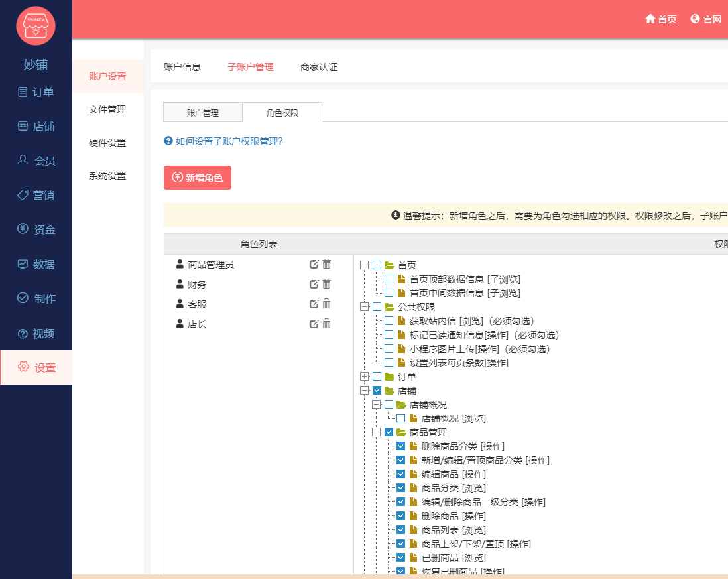Select the 商品管理员 role
The image size is (728, 579).
[x=211, y=265]
